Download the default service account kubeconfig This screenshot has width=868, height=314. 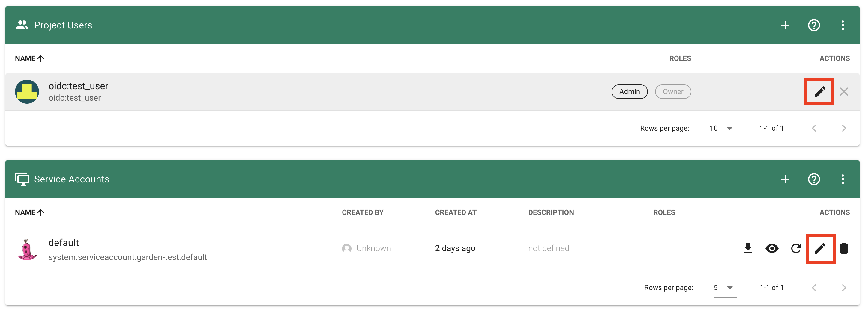point(748,248)
